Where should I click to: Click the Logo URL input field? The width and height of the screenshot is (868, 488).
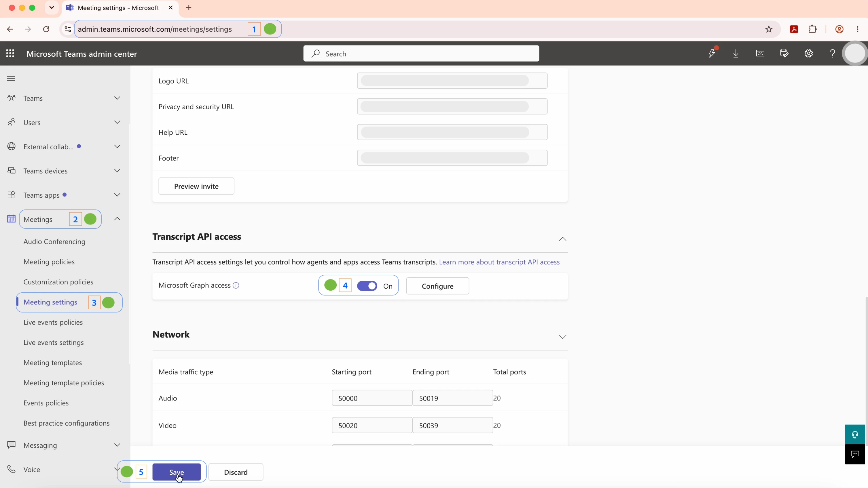pyautogui.click(x=452, y=81)
